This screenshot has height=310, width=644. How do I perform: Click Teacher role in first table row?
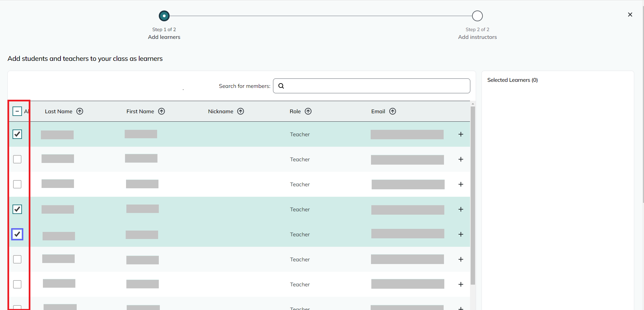[x=300, y=134]
